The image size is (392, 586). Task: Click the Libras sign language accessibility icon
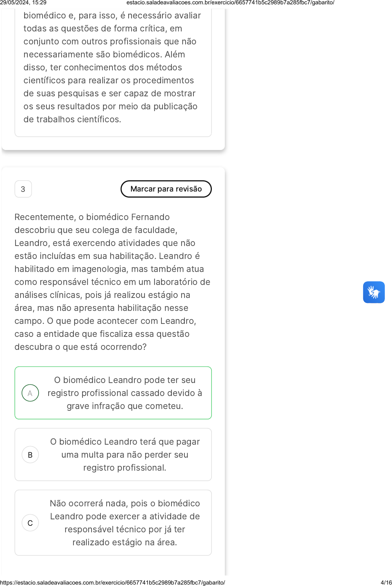[x=374, y=292]
